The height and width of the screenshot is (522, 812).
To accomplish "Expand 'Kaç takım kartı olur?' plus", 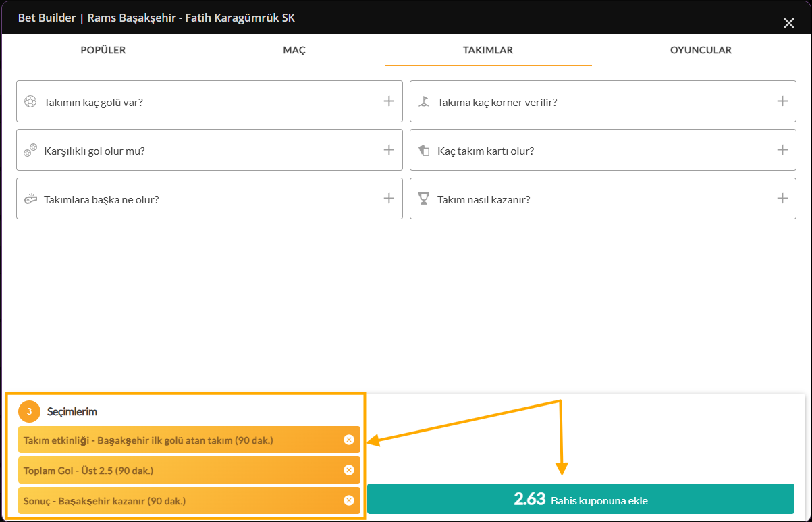I will tap(782, 150).
